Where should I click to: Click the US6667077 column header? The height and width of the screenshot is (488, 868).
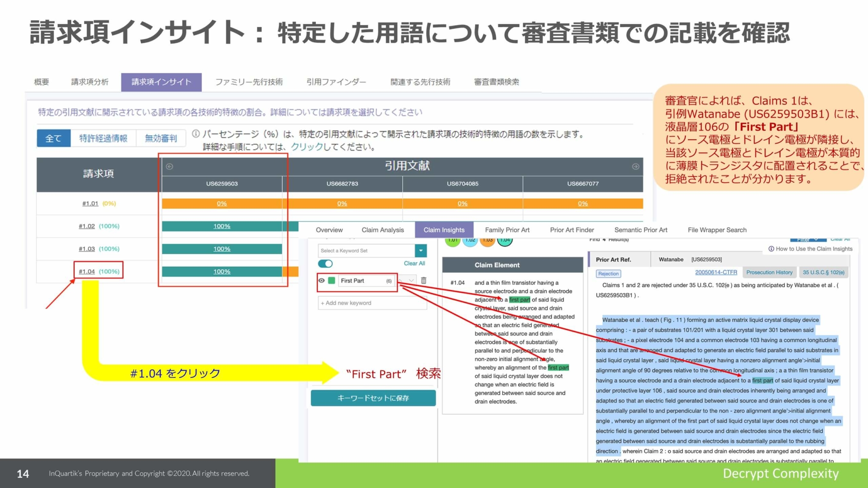pos(583,184)
